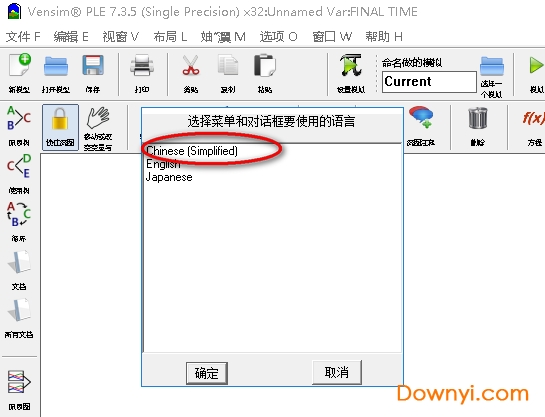Open the Causes Strip graph tool
Screen dimensions: 545x417
point(19,382)
